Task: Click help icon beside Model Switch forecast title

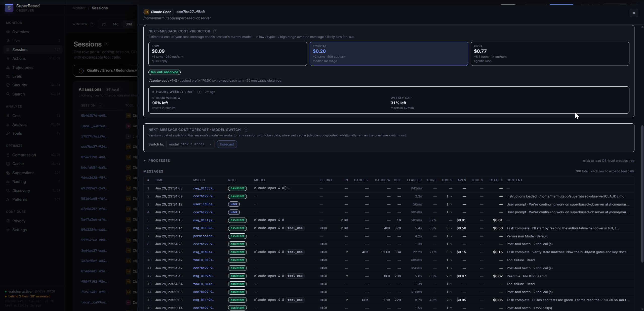Action: click(246, 130)
